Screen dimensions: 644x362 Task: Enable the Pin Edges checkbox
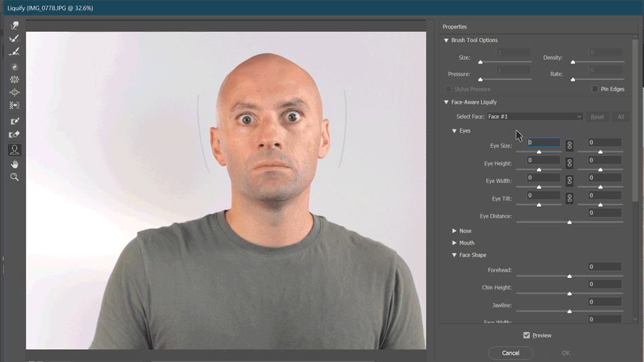pos(595,89)
